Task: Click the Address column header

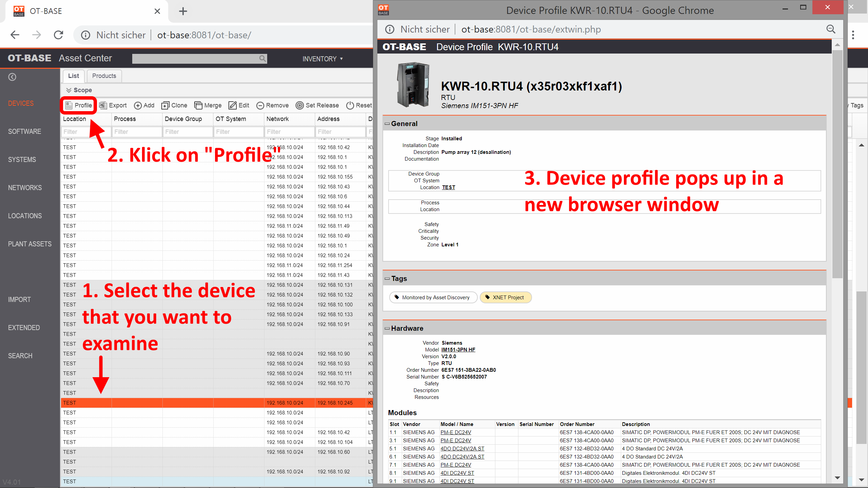Action: 340,119
